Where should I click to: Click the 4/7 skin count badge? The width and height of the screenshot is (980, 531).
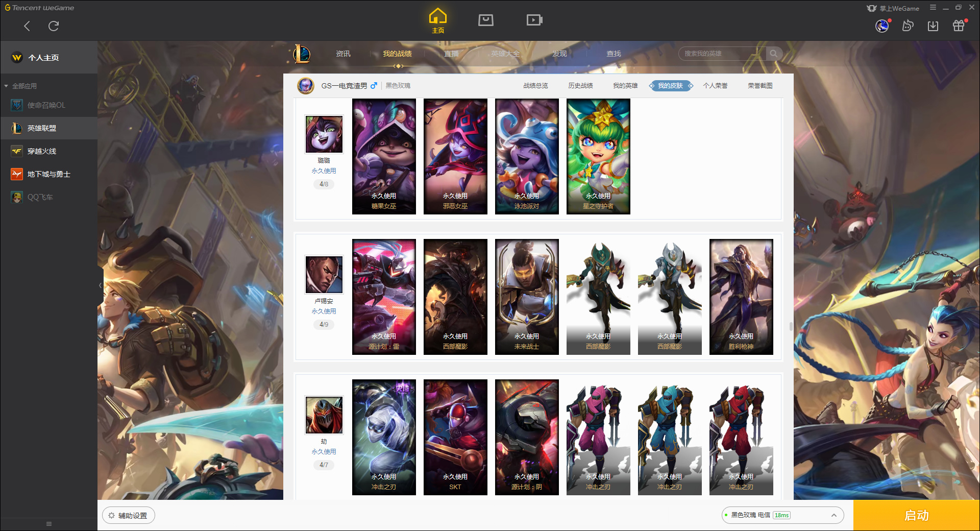(324, 465)
